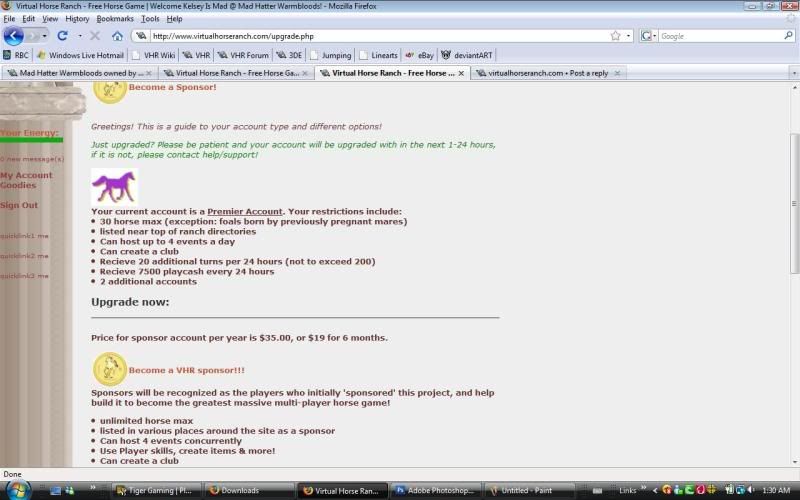Click the show desktop quick launch icon

56,490
